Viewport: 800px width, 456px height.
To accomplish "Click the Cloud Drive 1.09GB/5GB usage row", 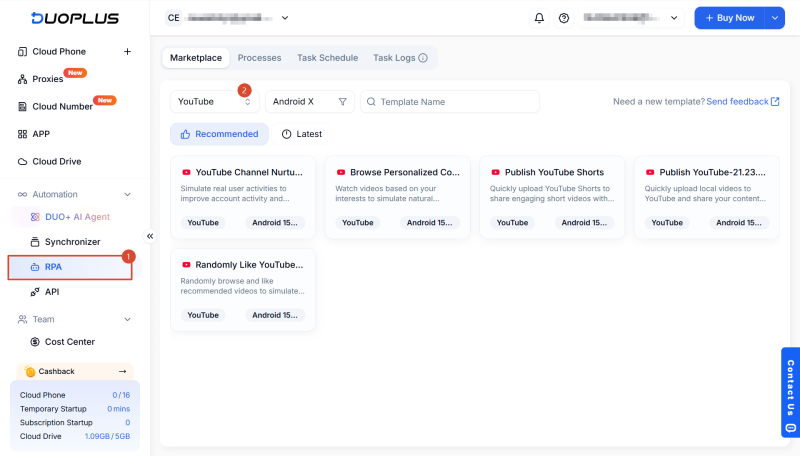I will (75, 437).
